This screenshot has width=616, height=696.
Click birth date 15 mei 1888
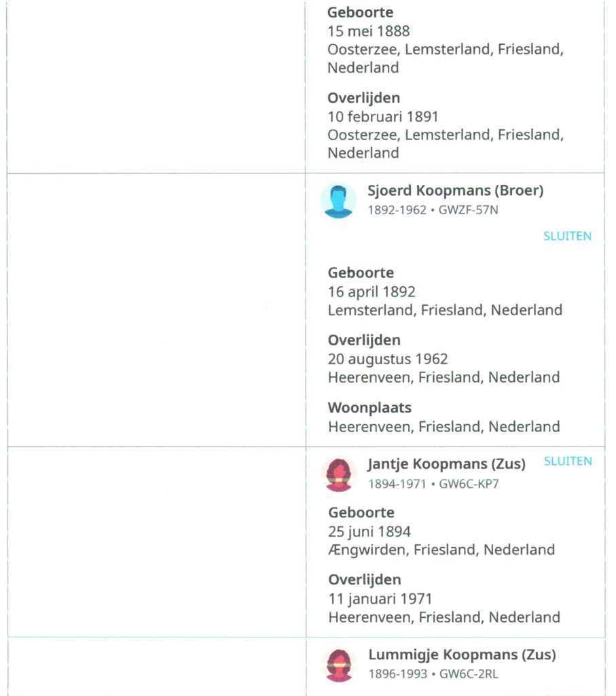[x=369, y=31]
